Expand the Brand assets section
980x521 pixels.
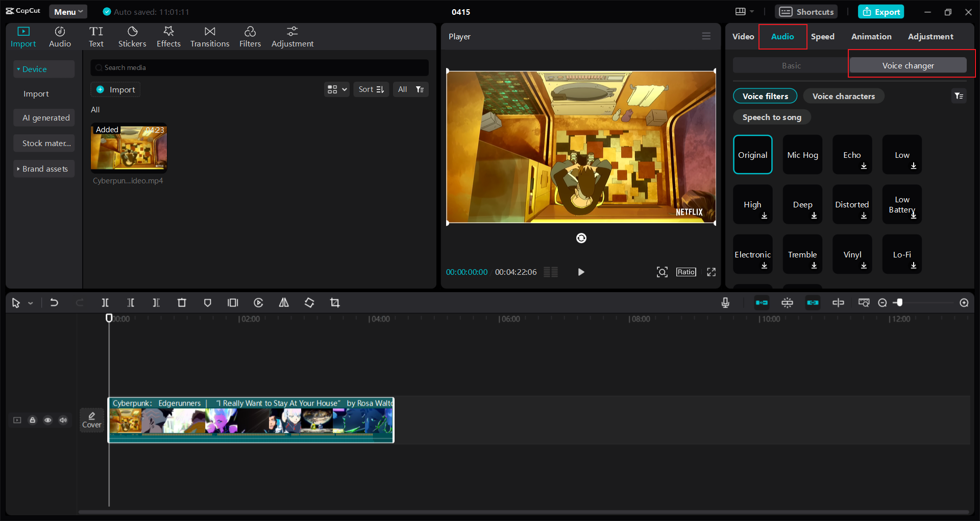coord(44,169)
